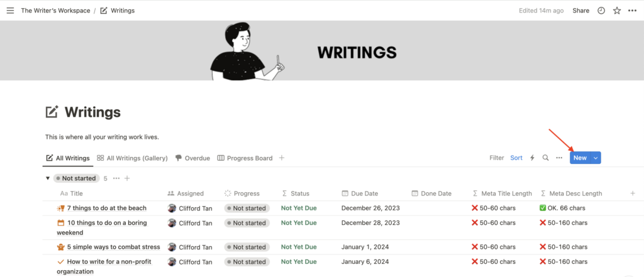Open page history clock icon
The width and height of the screenshot is (644, 277).
(601, 11)
